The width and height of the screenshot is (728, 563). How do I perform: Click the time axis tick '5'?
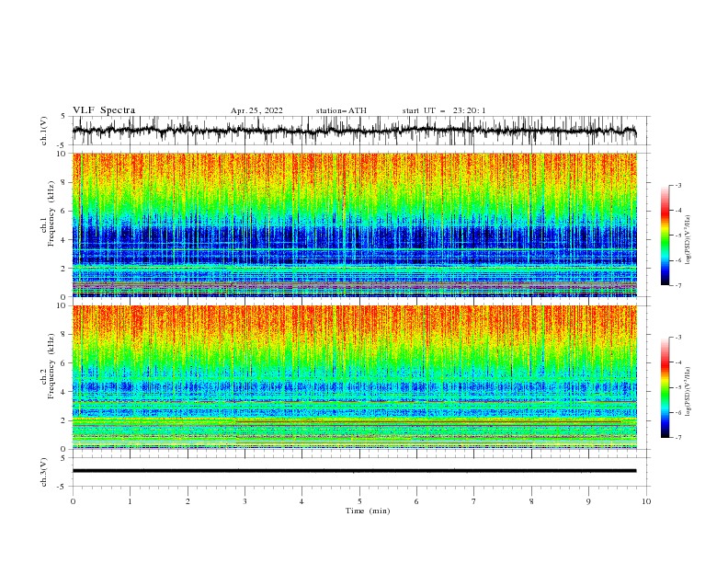pos(359,501)
